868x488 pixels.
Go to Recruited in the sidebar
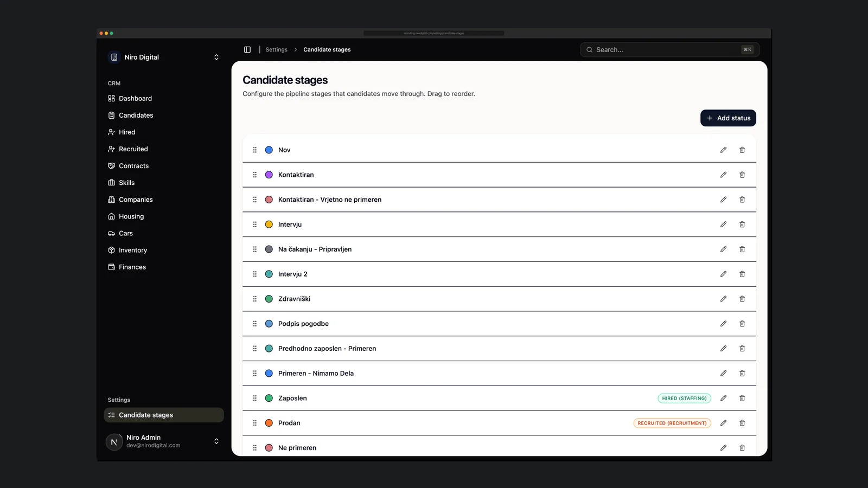[164, 149]
